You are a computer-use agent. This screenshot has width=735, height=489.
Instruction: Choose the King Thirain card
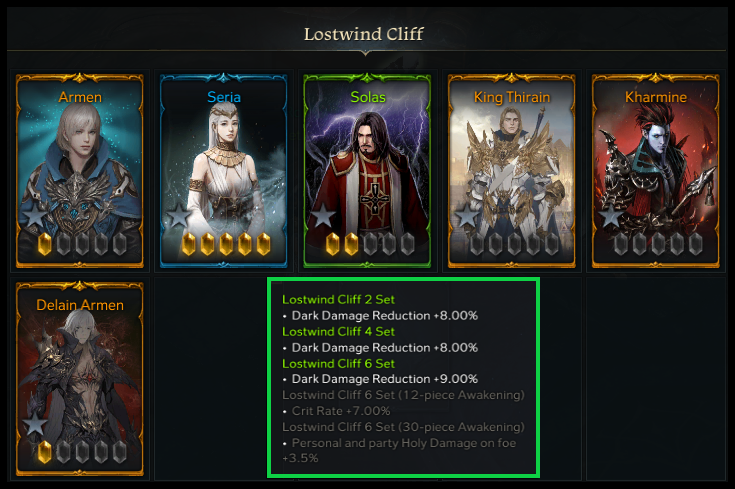tap(511, 171)
